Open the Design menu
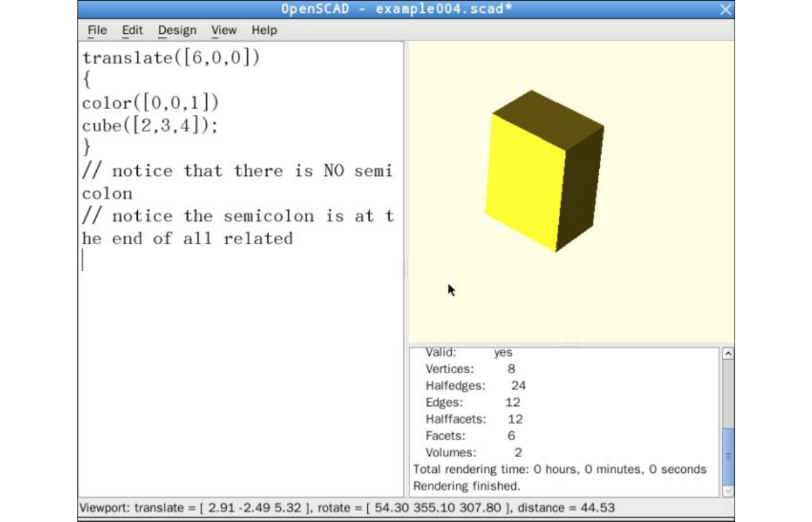 click(x=177, y=30)
